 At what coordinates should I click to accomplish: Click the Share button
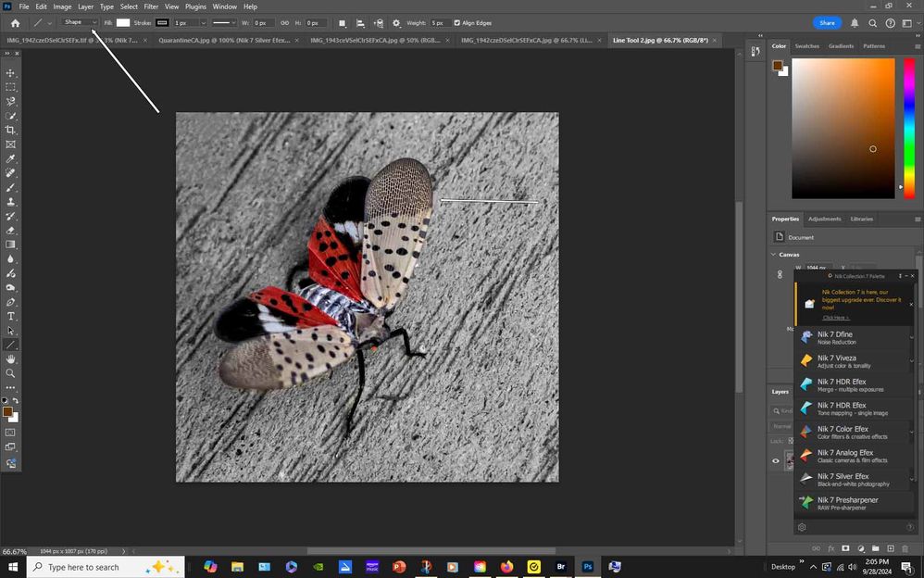click(827, 22)
